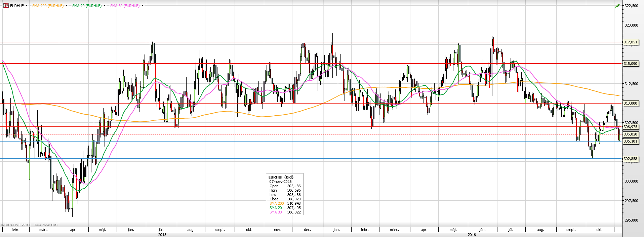This screenshot has width=644, height=237.
Task: Click the black EURHUF instrument label
Action: pos(17,6)
